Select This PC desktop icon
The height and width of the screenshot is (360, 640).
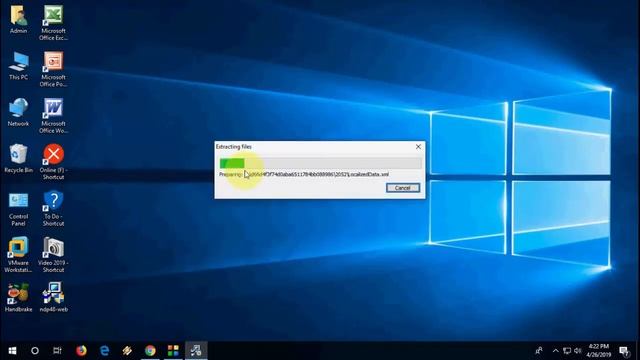tap(18, 66)
